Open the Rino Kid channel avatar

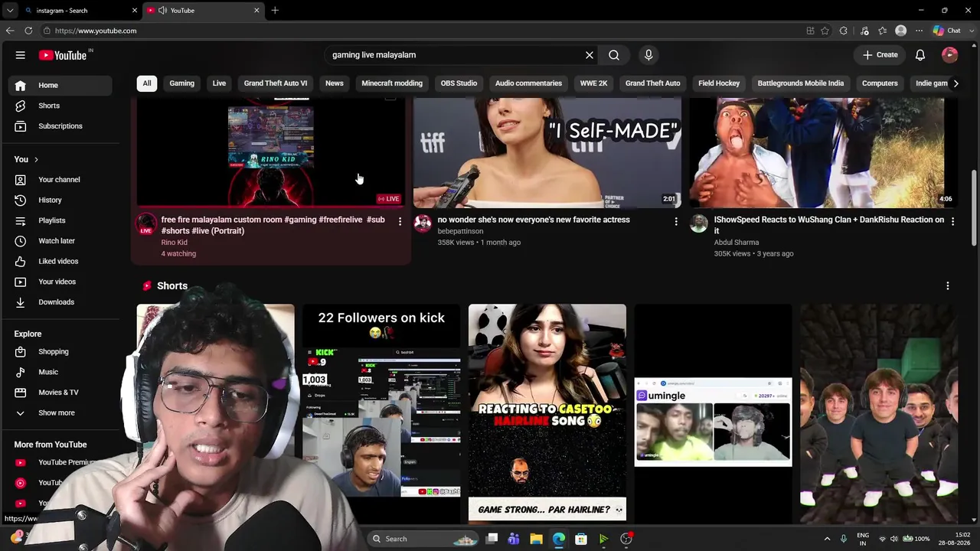(146, 223)
